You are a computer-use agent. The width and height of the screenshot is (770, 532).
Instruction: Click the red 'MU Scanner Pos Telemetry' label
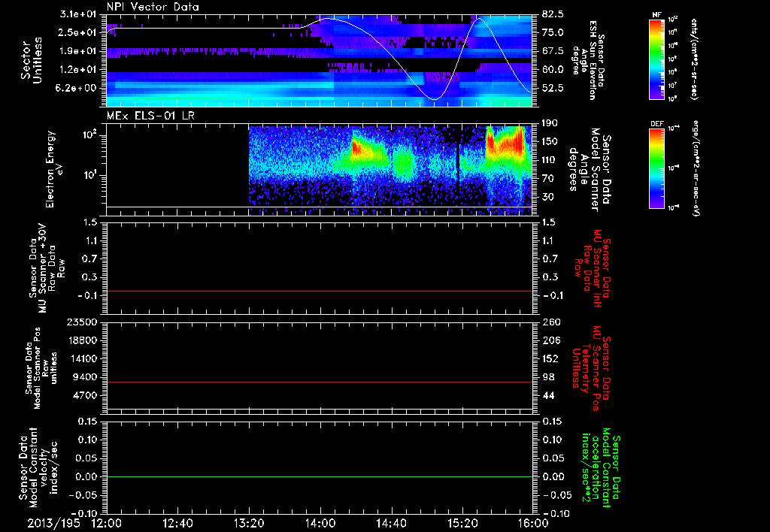592,368
